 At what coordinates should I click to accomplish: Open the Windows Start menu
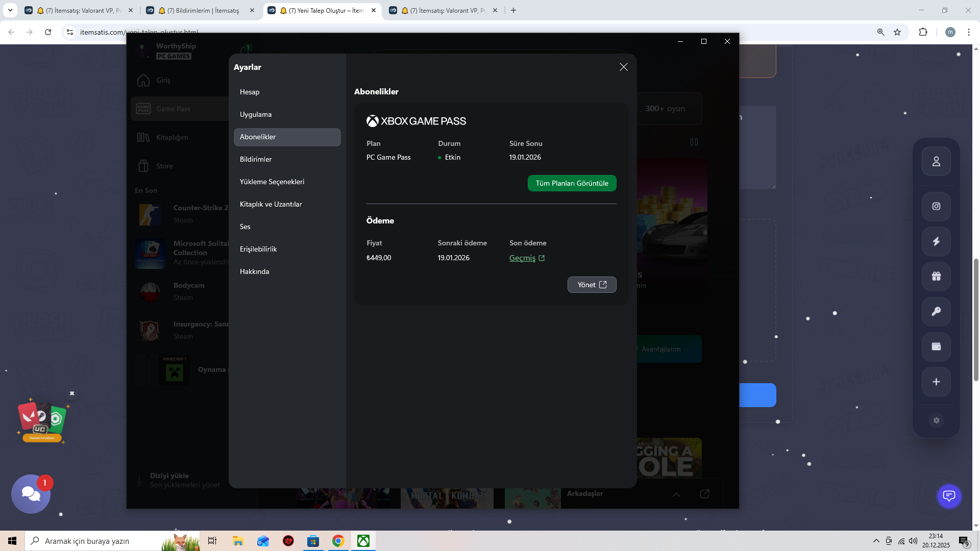pyautogui.click(x=12, y=541)
